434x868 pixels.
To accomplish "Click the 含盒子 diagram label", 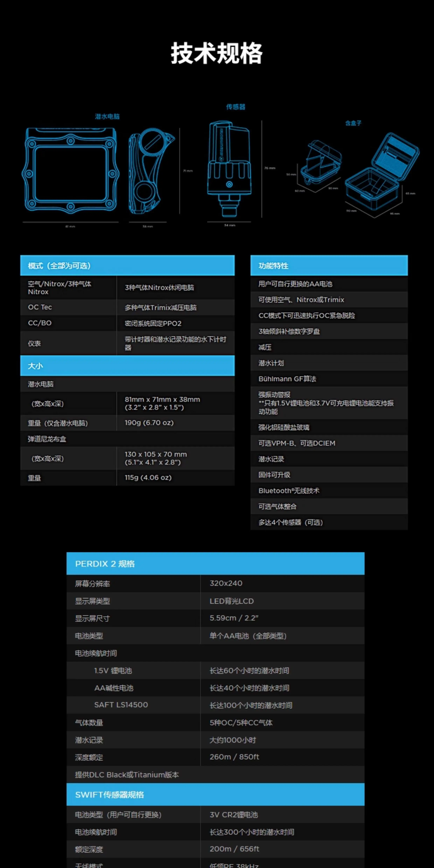I will 353,123.
